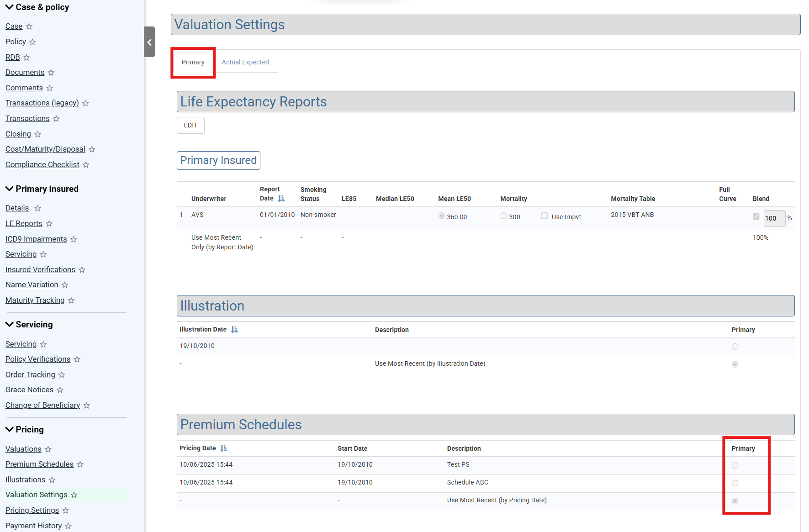The image size is (809, 532).
Task: Collapse the Primary insured sidebar section
Action: coord(9,189)
